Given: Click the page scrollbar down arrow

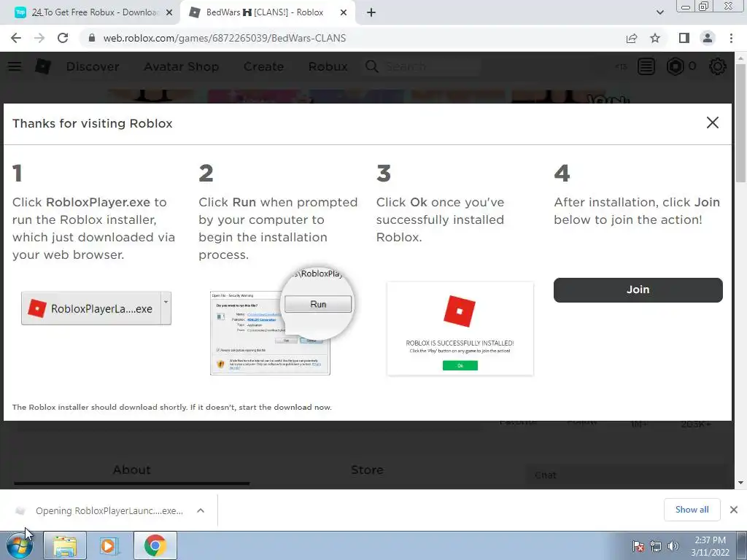Looking at the screenshot, I should click(740, 483).
